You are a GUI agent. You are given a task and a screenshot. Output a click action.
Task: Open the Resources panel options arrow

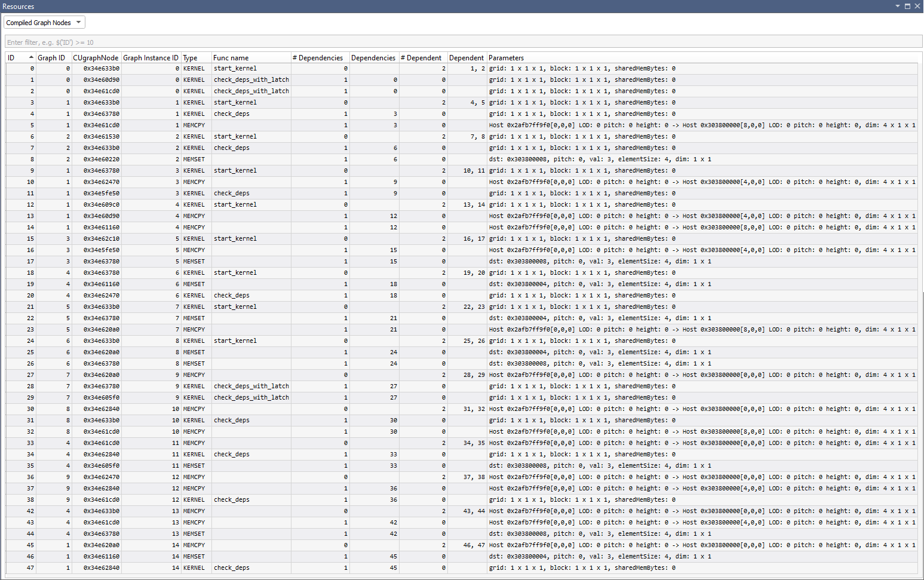pyautogui.click(x=897, y=6)
